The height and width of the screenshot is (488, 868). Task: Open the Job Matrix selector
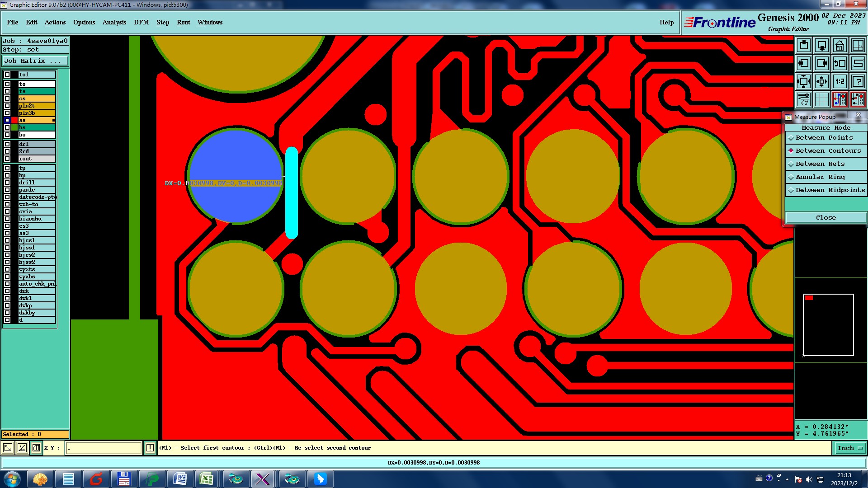point(35,61)
